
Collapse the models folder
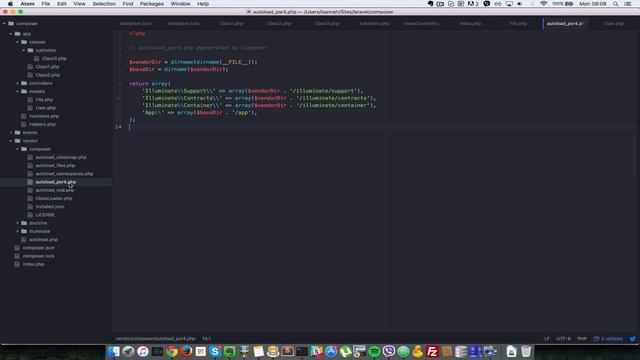click(18, 91)
